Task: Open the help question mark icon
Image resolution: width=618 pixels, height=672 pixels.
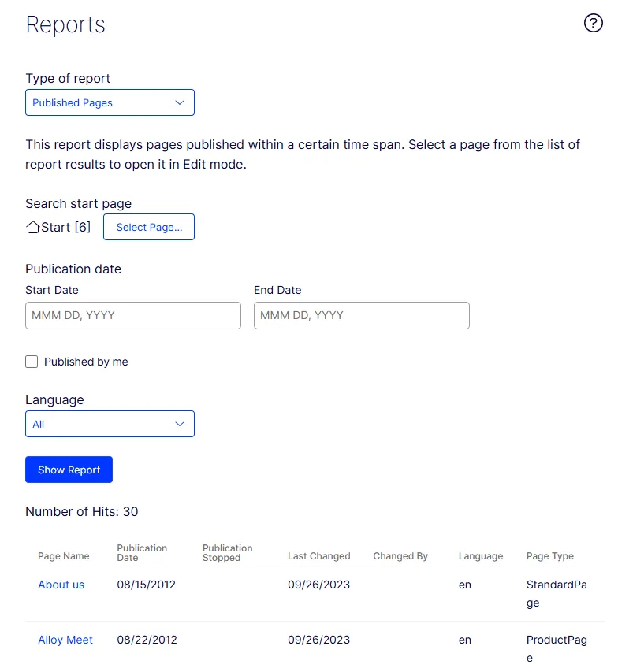Action: 593,23
